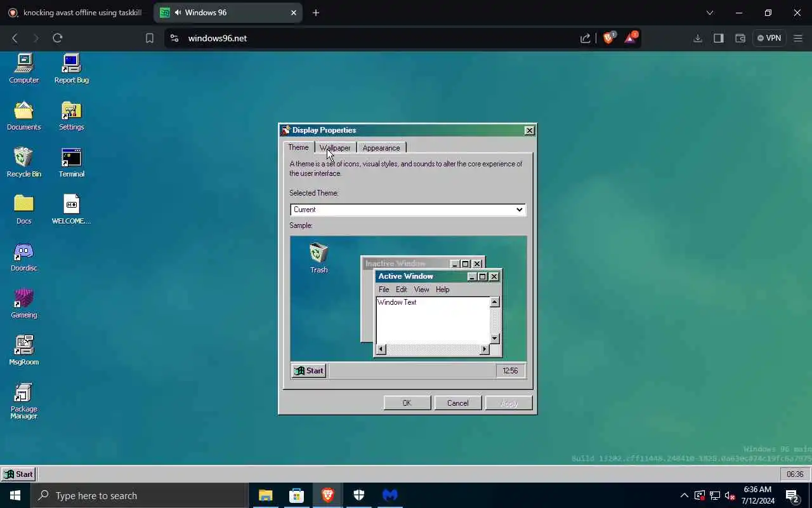
Task: Click the sample preview Start button
Action: (x=309, y=371)
